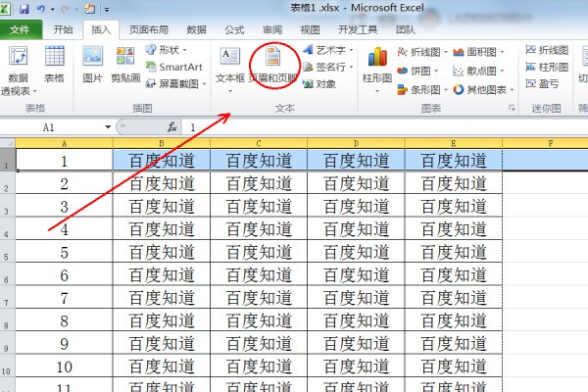Insert a 签名行 signature line
The image size is (588, 392).
coord(328,68)
